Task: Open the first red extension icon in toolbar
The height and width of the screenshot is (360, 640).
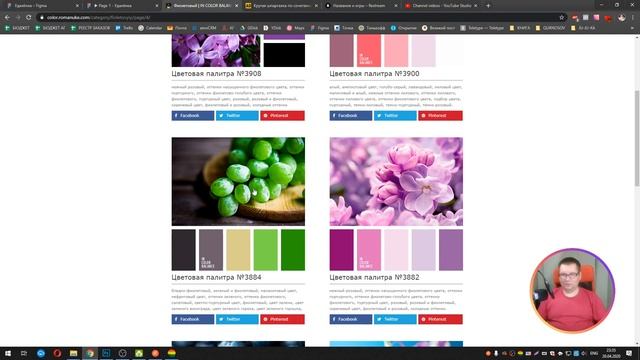Action: pyautogui.click(x=575, y=18)
